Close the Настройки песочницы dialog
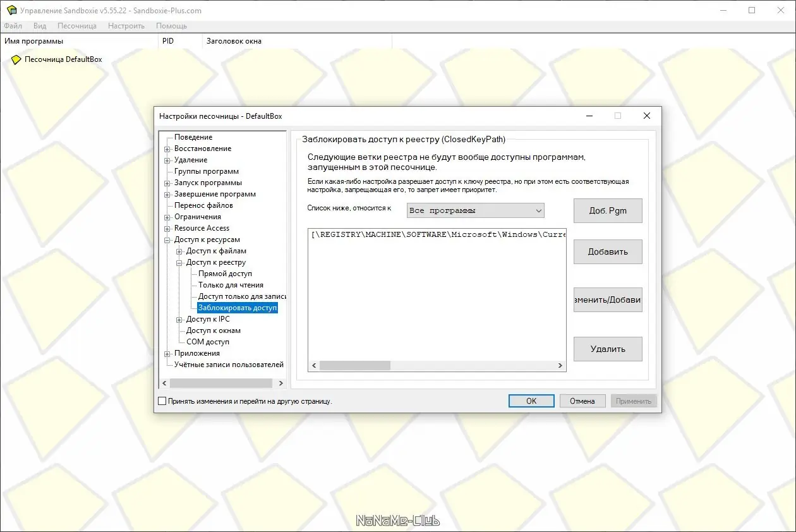Screen dimensions: 796x532 pyautogui.click(x=646, y=116)
